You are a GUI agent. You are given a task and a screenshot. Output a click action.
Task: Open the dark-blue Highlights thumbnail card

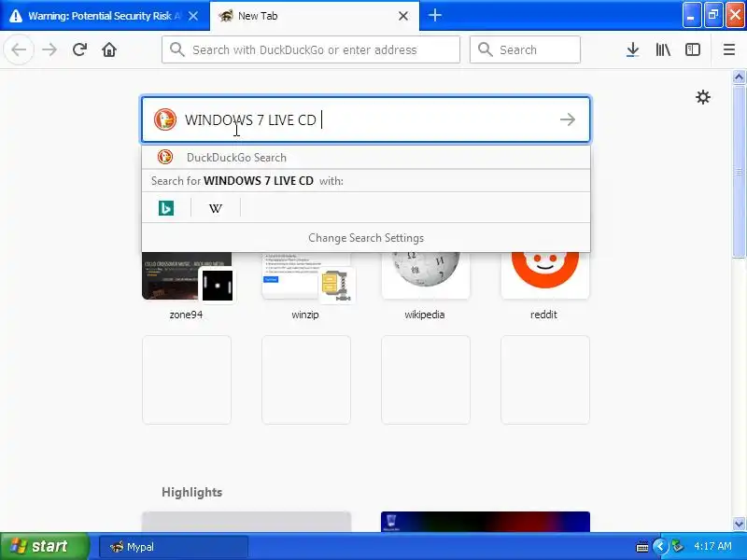pos(486,522)
